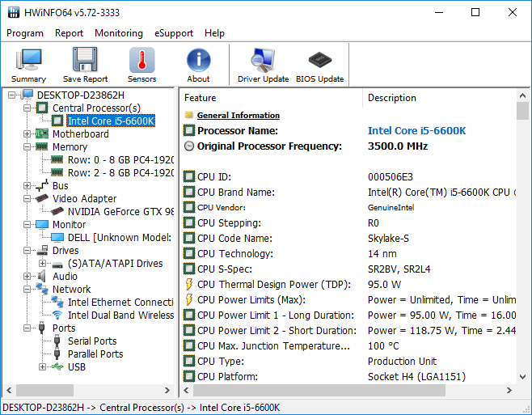Image resolution: width=532 pixels, height=415 pixels.
Task: Open the Monitoring menu
Action: tap(119, 33)
